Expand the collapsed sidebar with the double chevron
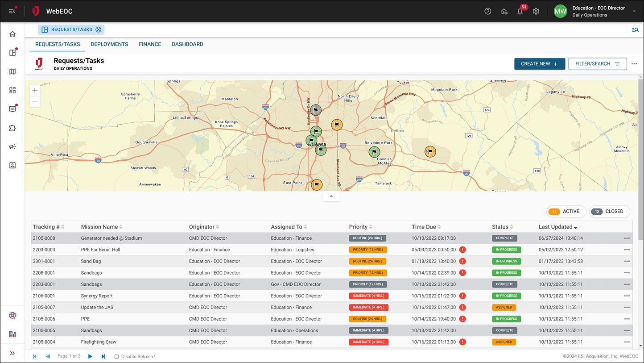 pyautogui.click(x=12, y=353)
